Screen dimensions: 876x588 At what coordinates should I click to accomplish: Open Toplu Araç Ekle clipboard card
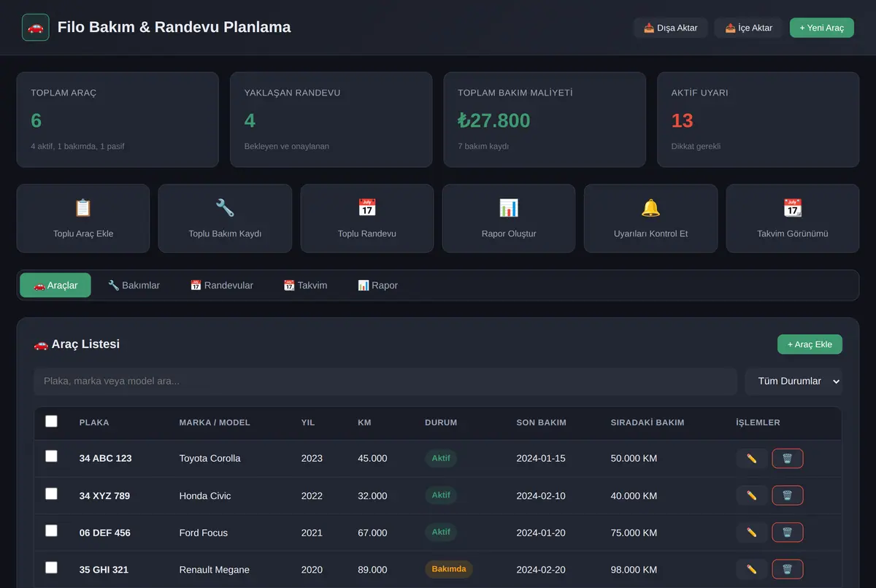point(83,218)
